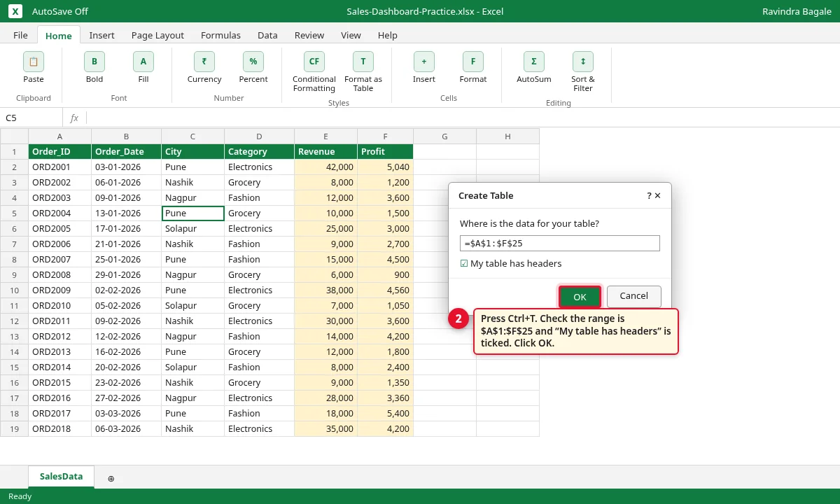The width and height of the screenshot is (840, 504).
Task: Click the Paste clipboard icon
Action: point(34,62)
